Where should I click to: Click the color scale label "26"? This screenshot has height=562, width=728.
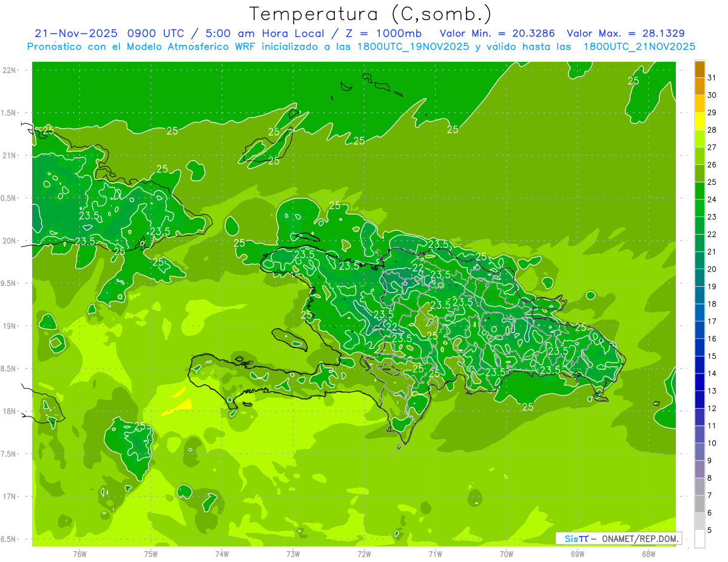pos(712,165)
